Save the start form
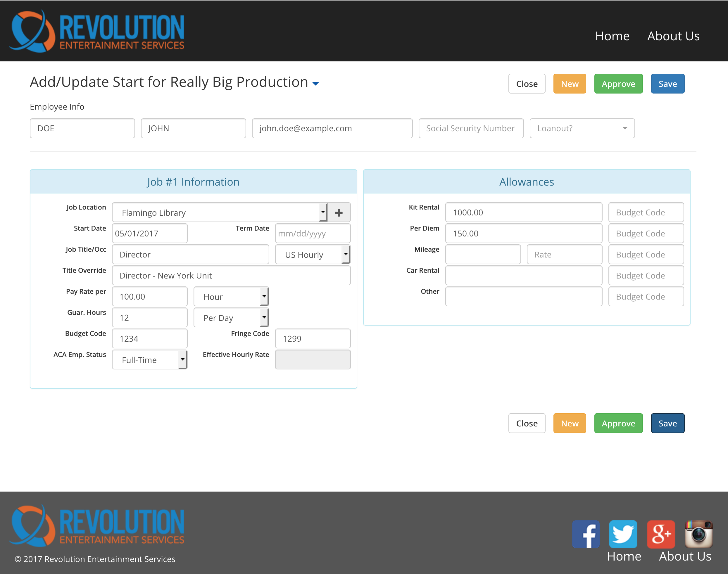 pyautogui.click(x=667, y=83)
